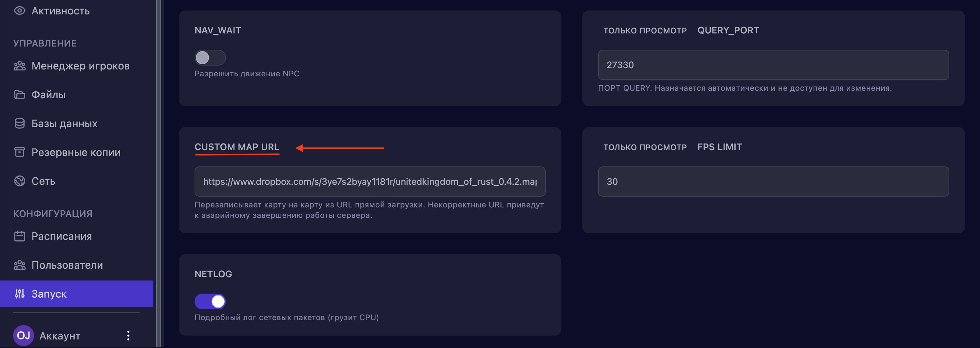The image size is (980, 348).
Task: Click the QUERY_PORT read-only field
Action: tap(773, 65)
